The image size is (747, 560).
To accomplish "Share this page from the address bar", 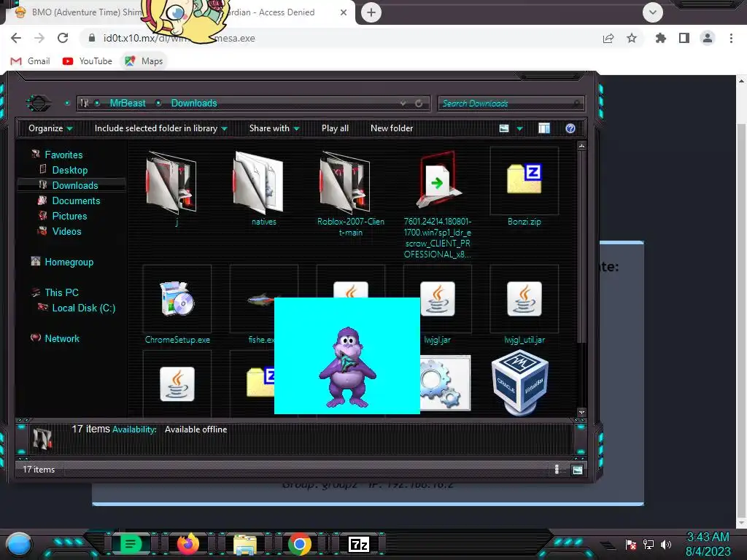I will (608, 38).
